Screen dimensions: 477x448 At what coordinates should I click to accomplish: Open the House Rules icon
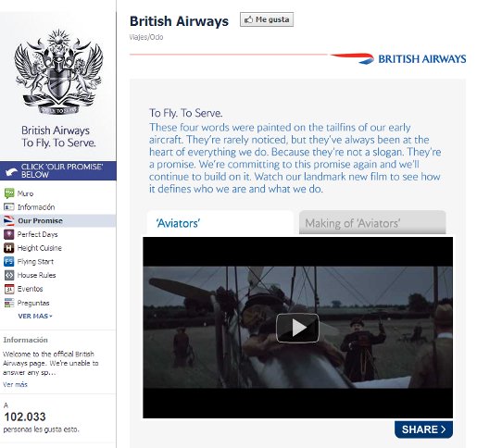(x=9, y=275)
